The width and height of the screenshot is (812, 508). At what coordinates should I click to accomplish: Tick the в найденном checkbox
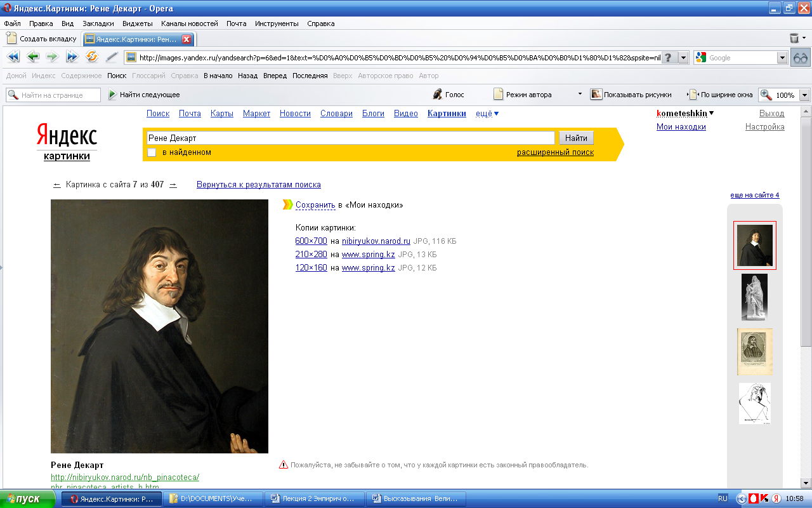point(152,152)
